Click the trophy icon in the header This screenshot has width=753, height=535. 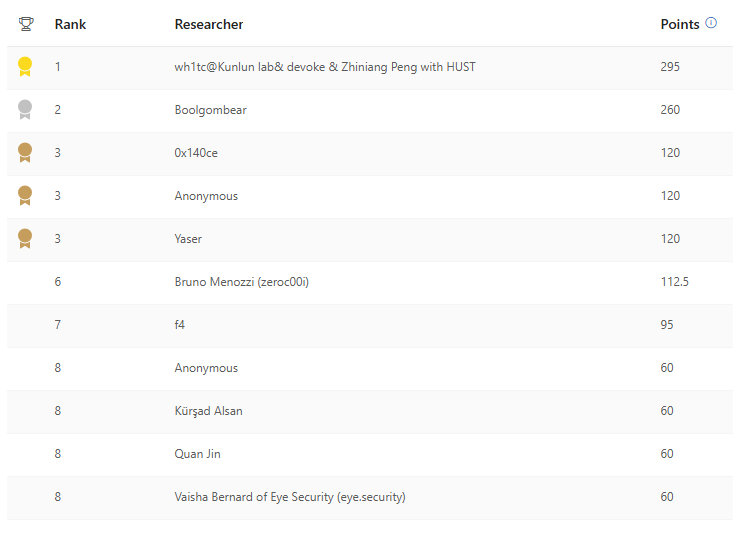(x=26, y=24)
